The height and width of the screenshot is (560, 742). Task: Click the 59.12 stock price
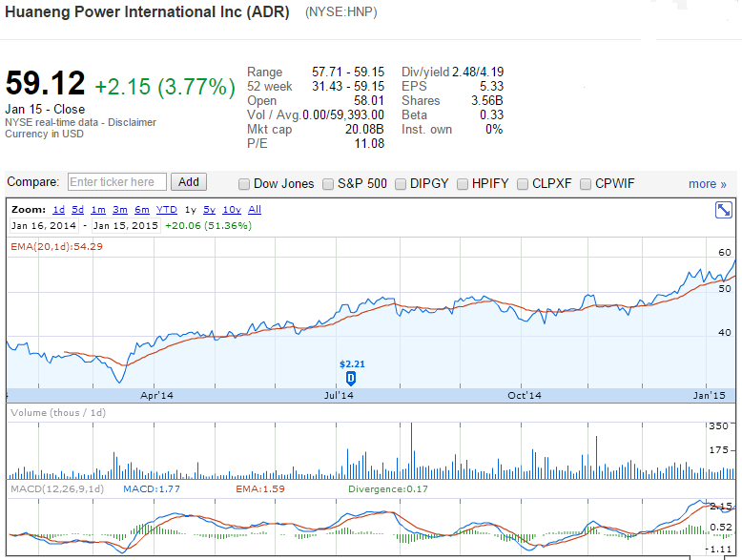[x=45, y=83]
